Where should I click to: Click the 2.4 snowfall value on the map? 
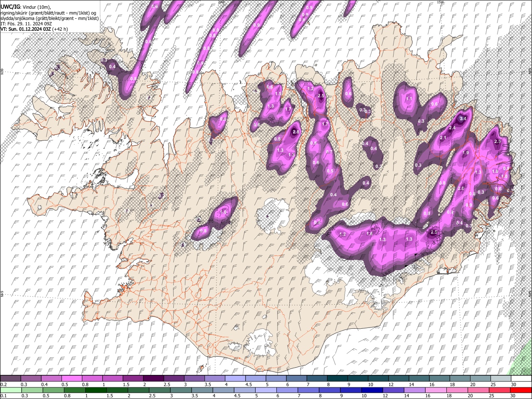452,128
